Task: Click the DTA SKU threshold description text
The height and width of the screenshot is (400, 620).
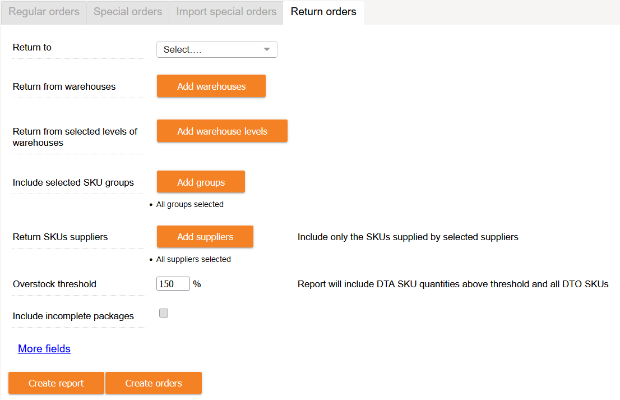Action: tap(453, 284)
